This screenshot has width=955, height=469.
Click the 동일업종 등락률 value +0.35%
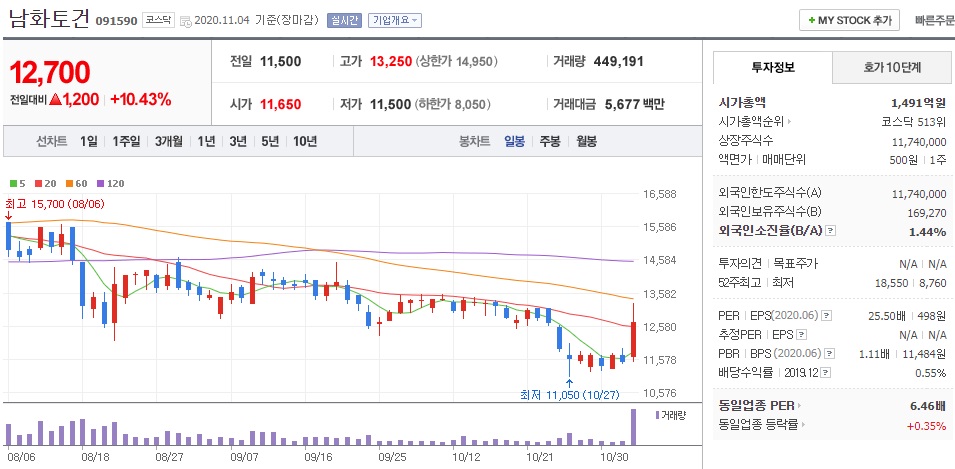tap(926, 425)
